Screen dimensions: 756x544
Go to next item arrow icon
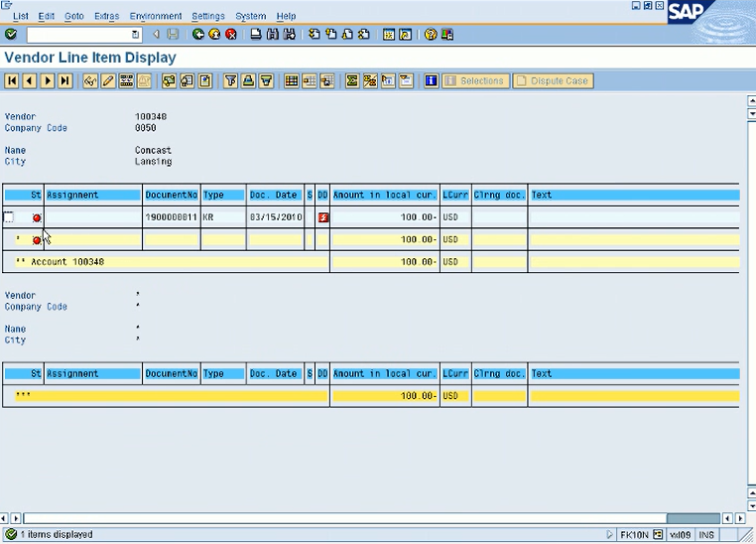coord(48,80)
